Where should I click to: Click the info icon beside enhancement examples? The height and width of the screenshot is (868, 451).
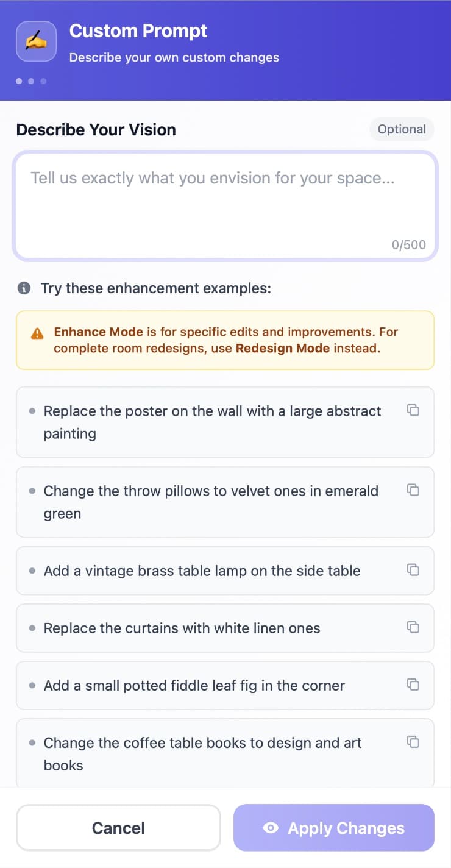24,288
